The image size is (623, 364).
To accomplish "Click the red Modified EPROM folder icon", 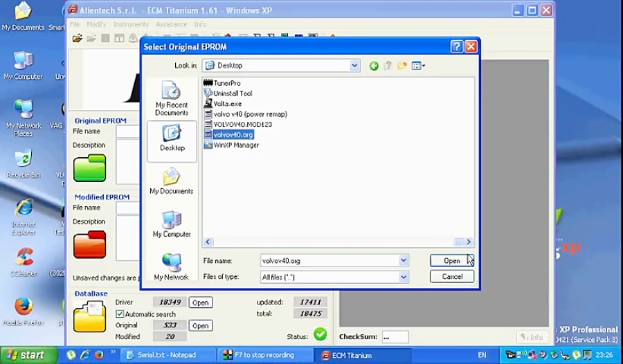I will [89, 244].
